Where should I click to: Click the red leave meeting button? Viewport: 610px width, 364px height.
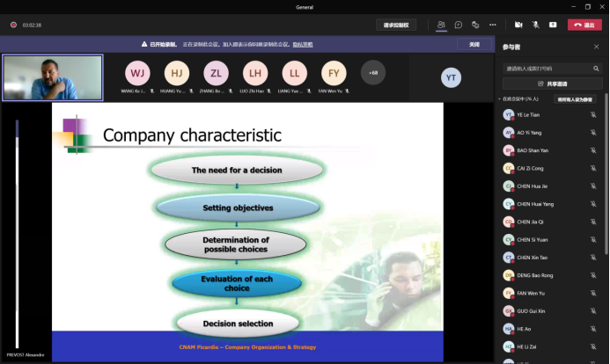point(584,25)
